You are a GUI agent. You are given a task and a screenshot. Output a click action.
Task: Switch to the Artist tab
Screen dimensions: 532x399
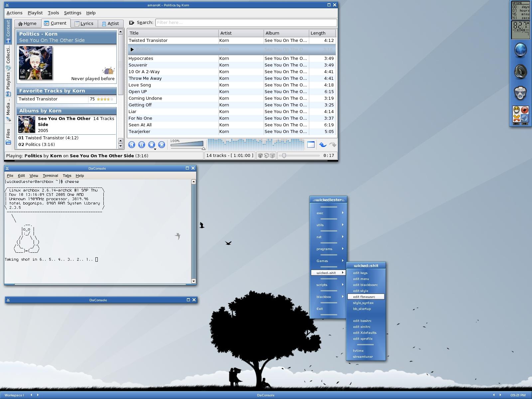(x=110, y=24)
